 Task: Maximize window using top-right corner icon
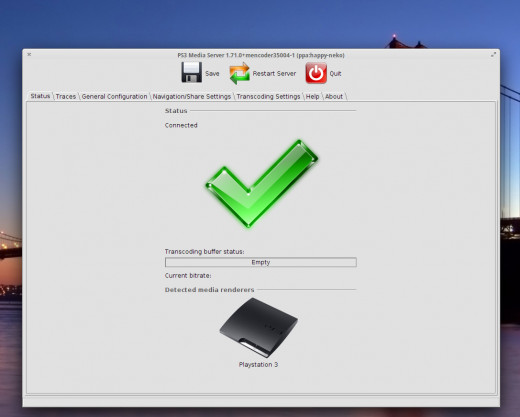coord(493,55)
